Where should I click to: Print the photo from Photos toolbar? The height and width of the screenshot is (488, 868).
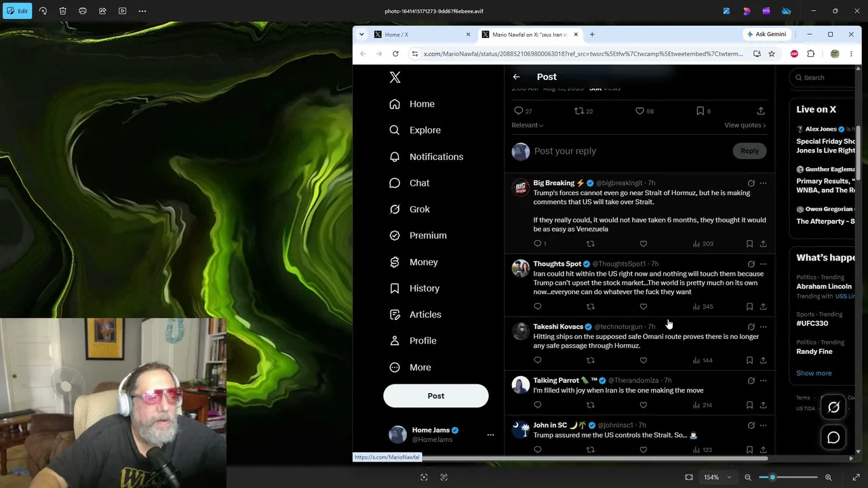tap(83, 11)
